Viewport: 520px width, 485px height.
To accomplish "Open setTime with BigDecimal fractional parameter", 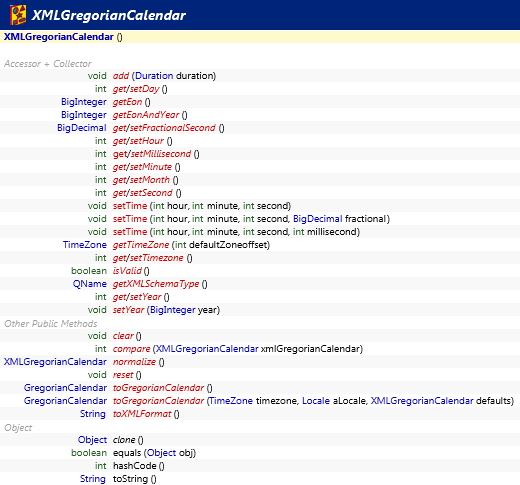I will point(130,219).
